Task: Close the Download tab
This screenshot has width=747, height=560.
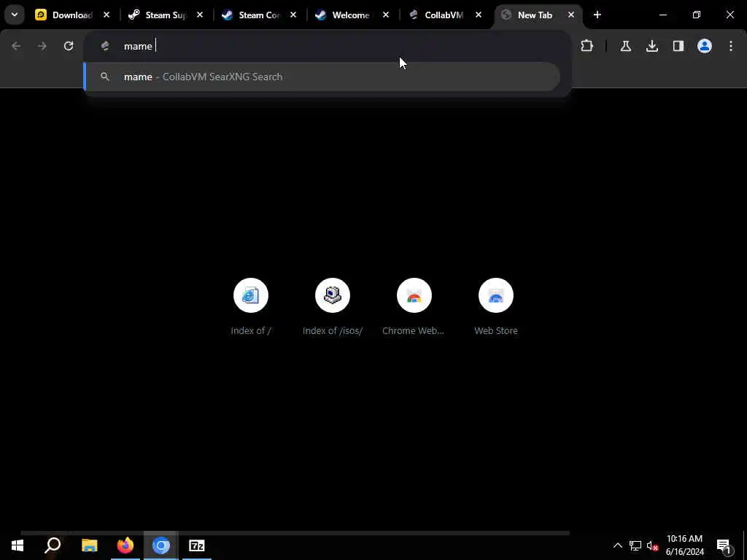Action: 107,15
